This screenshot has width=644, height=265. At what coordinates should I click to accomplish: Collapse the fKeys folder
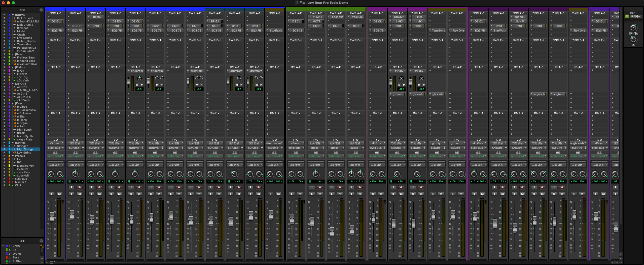click(x=13, y=103)
